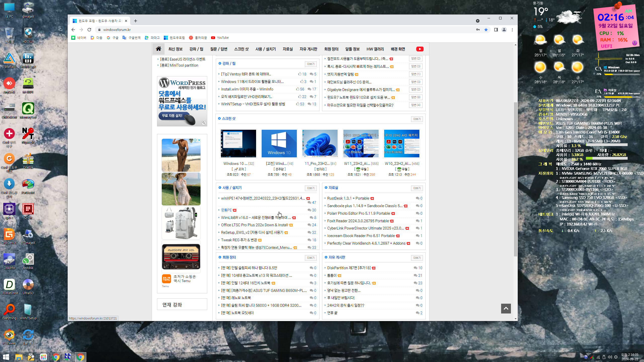Open W10_22H2_AI... screenshot thumbnail
This screenshot has height=362, width=644.
(x=402, y=144)
